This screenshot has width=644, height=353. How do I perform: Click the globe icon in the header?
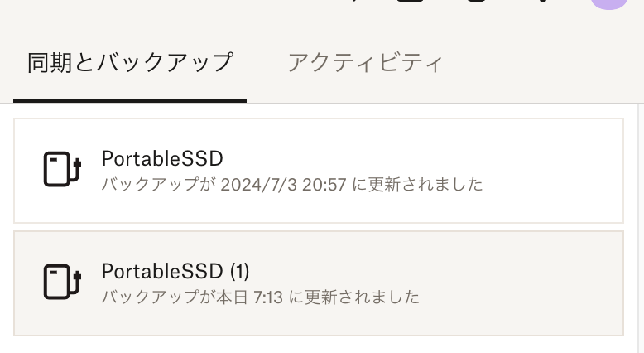click(x=477, y=2)
